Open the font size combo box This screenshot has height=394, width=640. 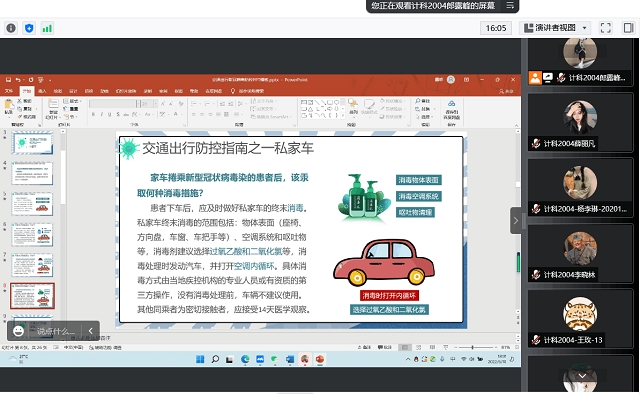click(x=149, y=104)
